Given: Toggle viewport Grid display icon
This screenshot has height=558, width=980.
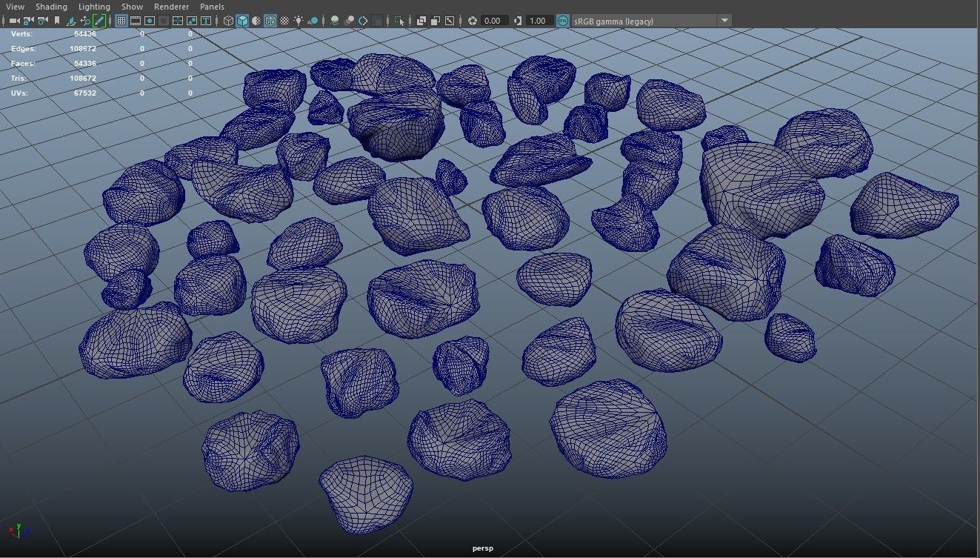Looking at the screenshot, I should tap(121, 21).
